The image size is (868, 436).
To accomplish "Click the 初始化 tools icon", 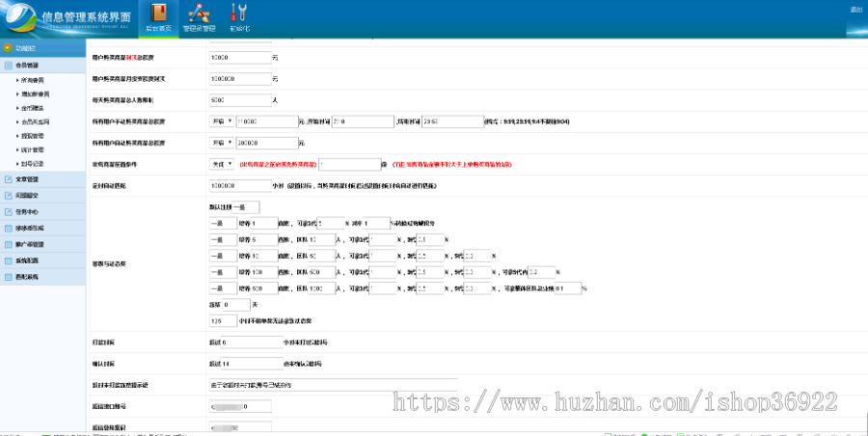I will (239, 13).
